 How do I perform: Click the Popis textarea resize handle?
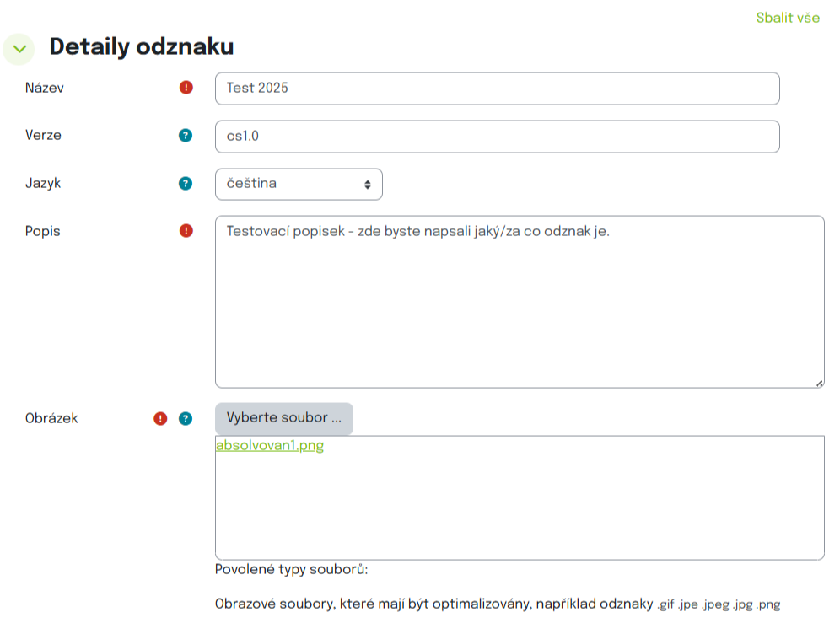[x=820, y=384]
